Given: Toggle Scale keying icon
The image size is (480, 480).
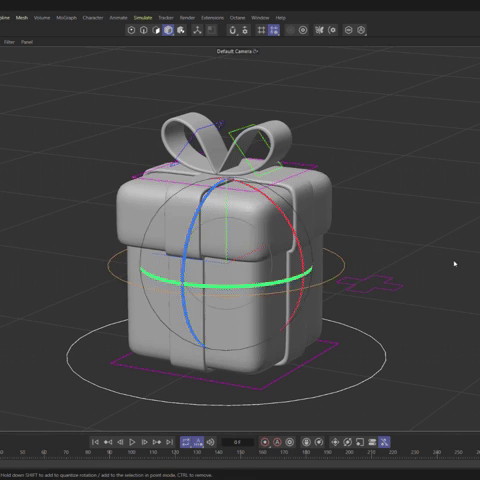Looking at the screenshot, I should coord(360,442).
